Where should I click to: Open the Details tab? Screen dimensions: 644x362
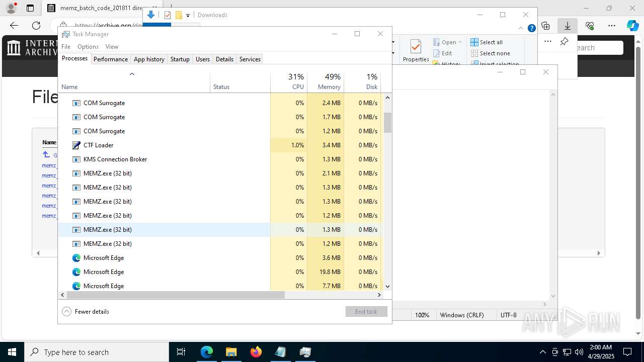224,59
